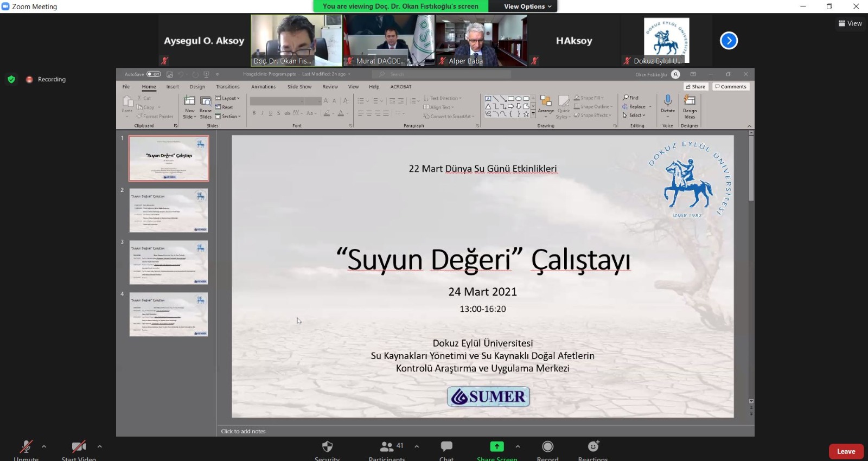Click the green Share Screen icon
Image resolution: width=868 pixels, height=461 pixels.
[x=496, y=446]
